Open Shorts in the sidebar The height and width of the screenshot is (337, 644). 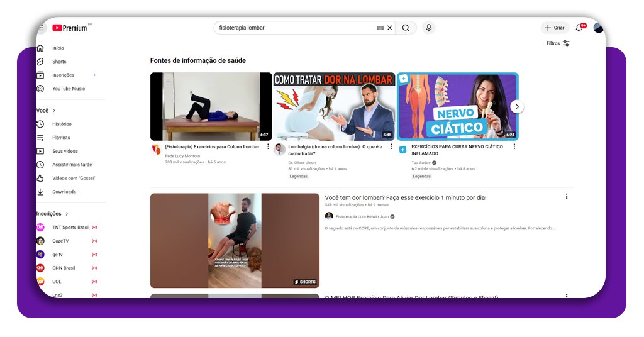pos(59,62)
